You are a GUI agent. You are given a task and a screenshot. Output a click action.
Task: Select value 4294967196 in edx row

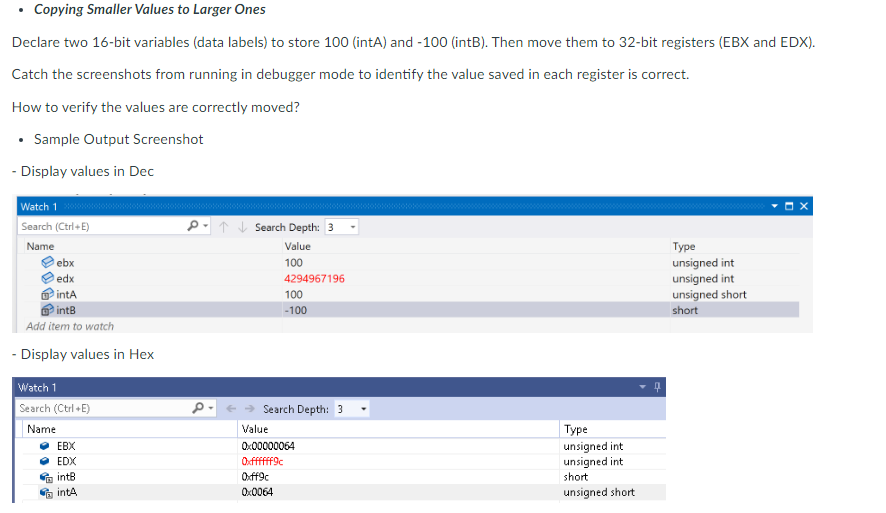point(314,279)
